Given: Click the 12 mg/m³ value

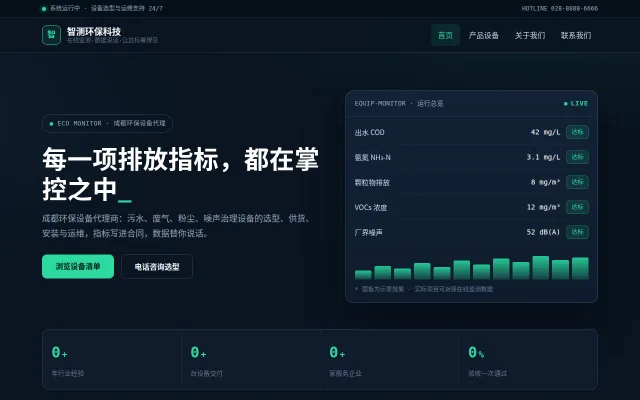Looking at the screenshot, I should [x=543, y=207].
